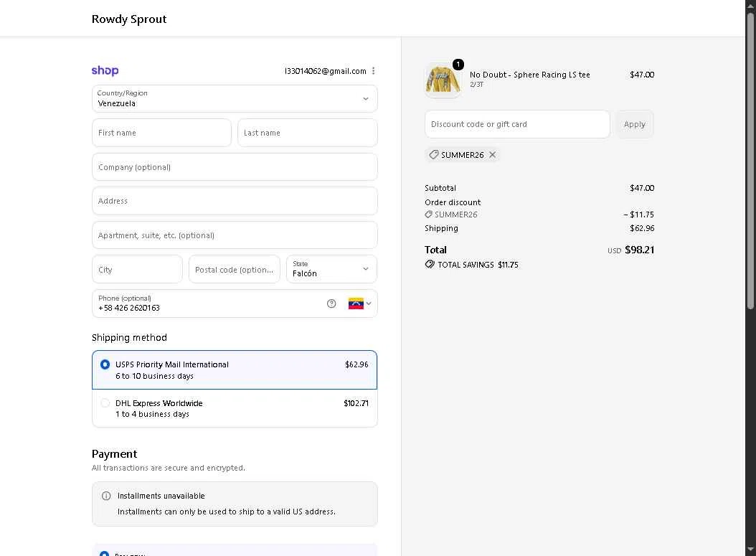Click the product name No Doubt - Sphere Racing LS tee
This screenshot has width=756, height=556.
[530, 75]
